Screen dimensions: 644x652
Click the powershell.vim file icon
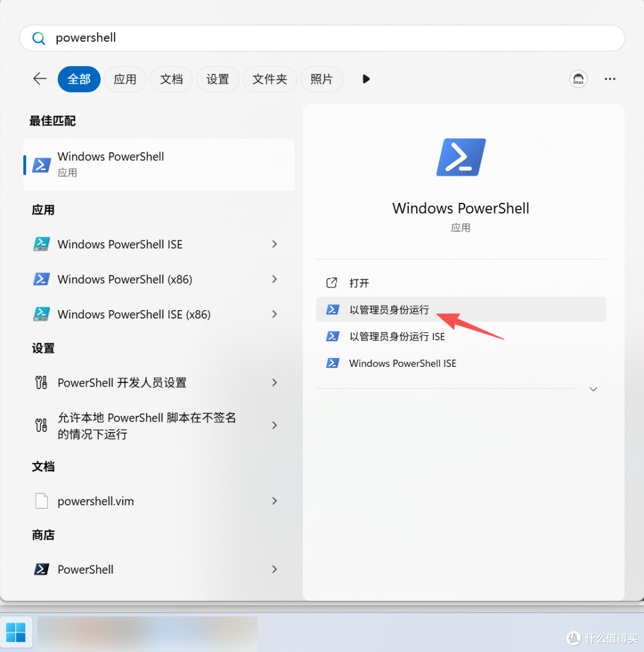(41, 501)
